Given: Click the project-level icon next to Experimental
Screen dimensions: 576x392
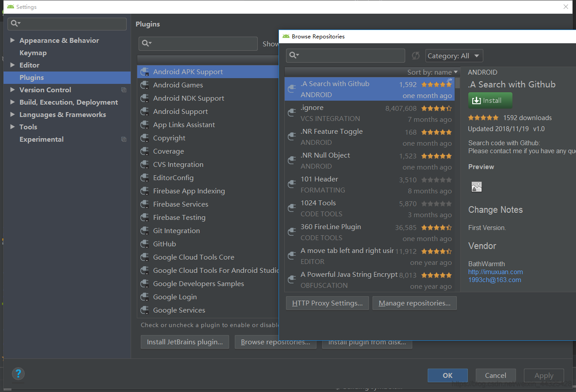Looking at the screenshot, I should click(124, 139).
